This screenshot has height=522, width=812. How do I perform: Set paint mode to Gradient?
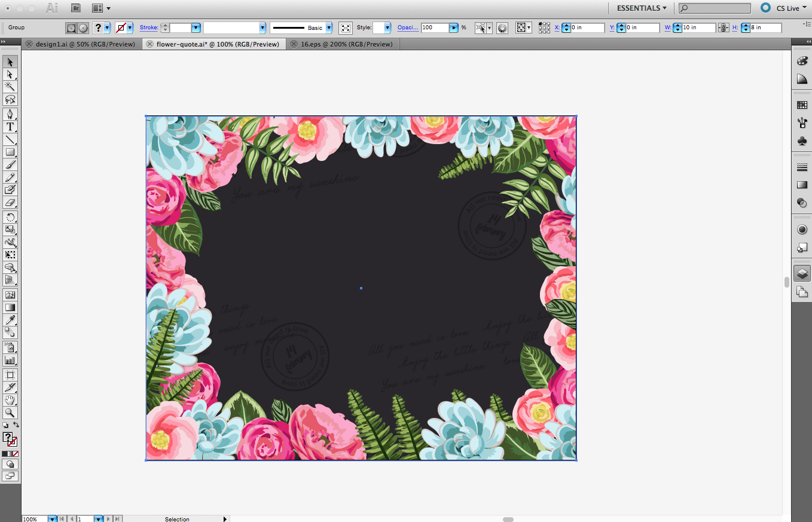tap(10, 454)
